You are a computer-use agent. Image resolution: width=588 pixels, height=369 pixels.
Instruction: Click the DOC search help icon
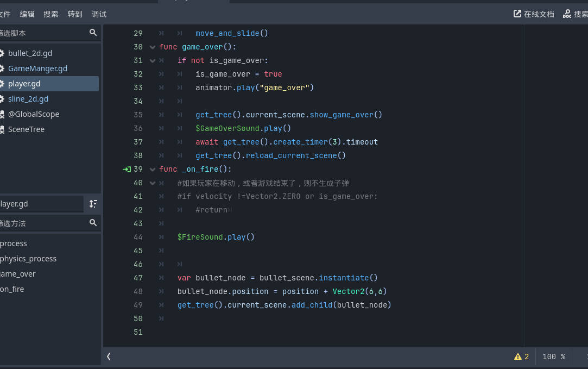click(x=567, y=14)
